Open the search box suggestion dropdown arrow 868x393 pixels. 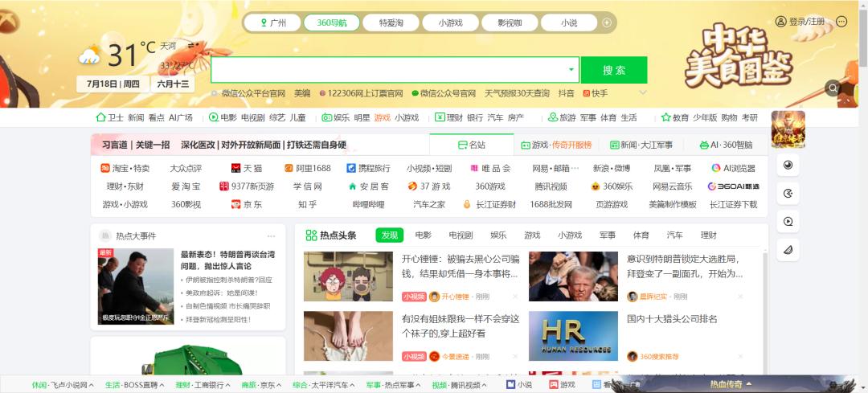(x=571, y=70)
